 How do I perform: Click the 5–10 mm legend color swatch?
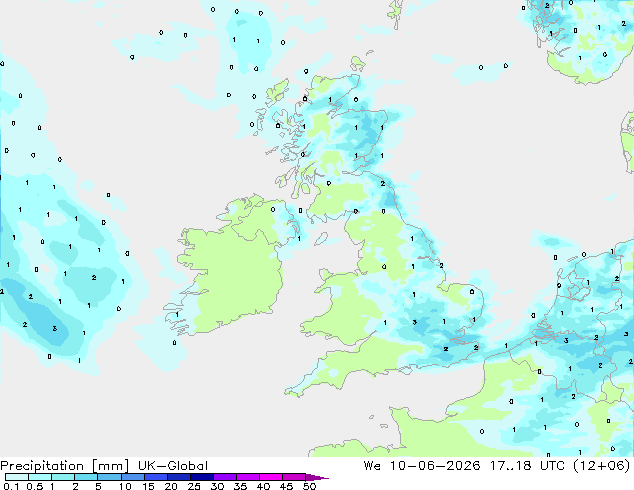(109, 477)
